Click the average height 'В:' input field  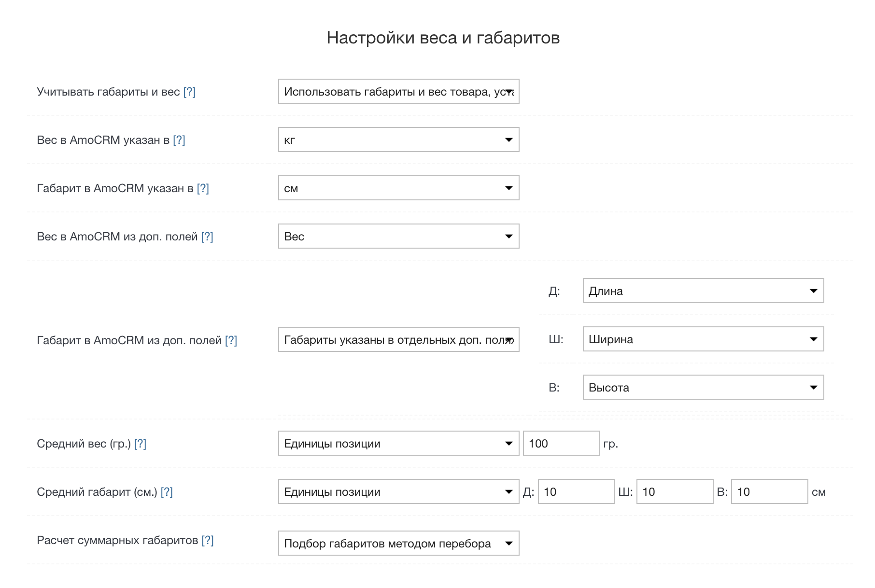pyautogui.click(x=769, y=492)
